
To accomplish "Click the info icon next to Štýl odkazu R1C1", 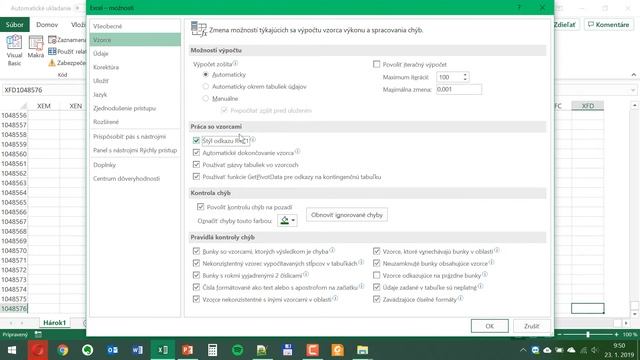I will 253,140.
